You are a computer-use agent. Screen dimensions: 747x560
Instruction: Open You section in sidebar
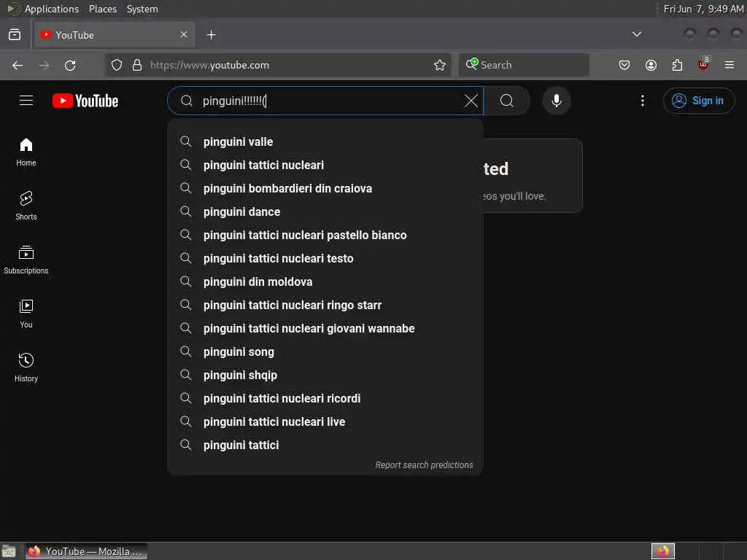click(26, 314)
